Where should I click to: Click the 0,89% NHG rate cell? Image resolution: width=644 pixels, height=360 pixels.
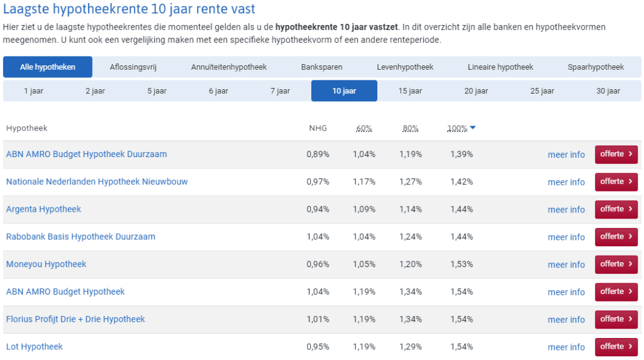(x=318, y=155)
